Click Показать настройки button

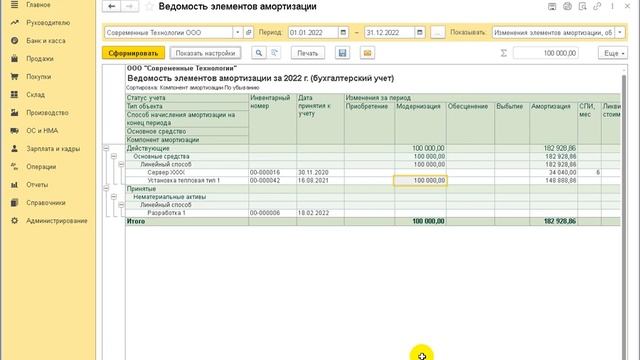(205, 53)
